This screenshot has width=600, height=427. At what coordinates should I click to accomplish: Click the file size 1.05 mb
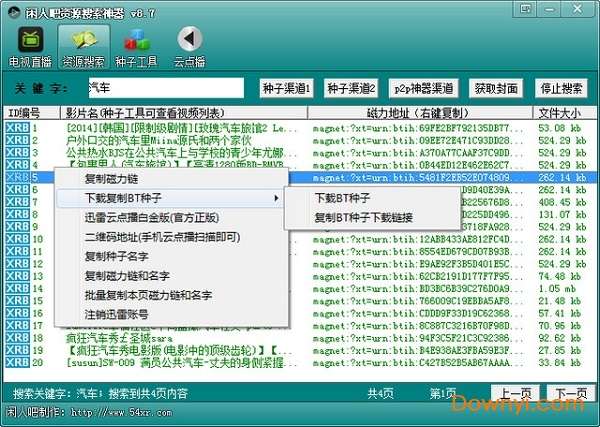[x=557, y=289]
